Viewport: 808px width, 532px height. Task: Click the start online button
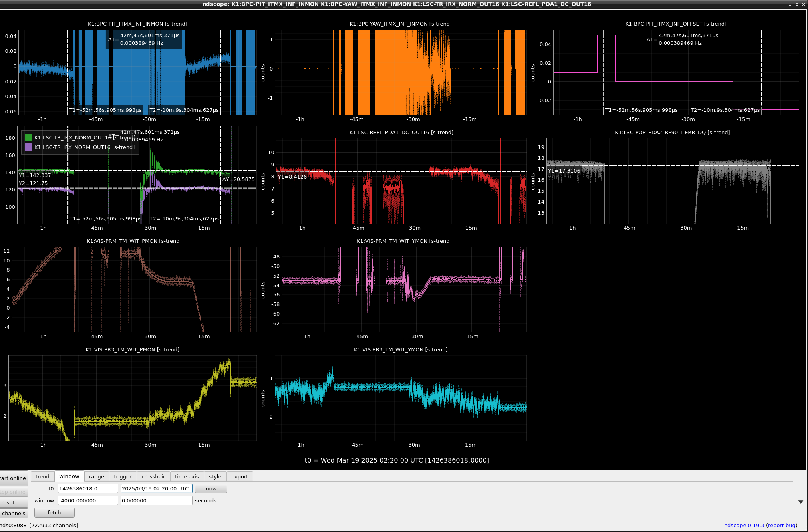tap(13, 478)
